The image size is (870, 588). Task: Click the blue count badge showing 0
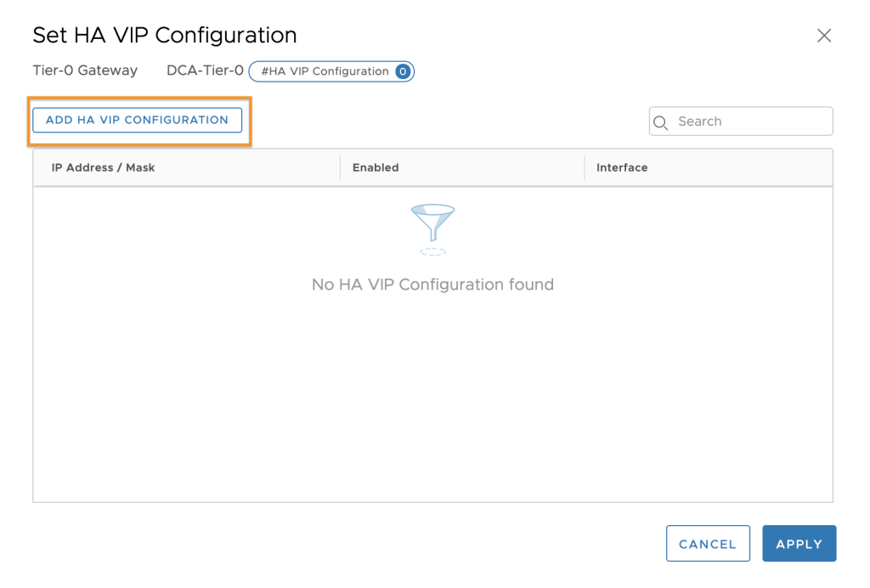click(x=403, y=71)
